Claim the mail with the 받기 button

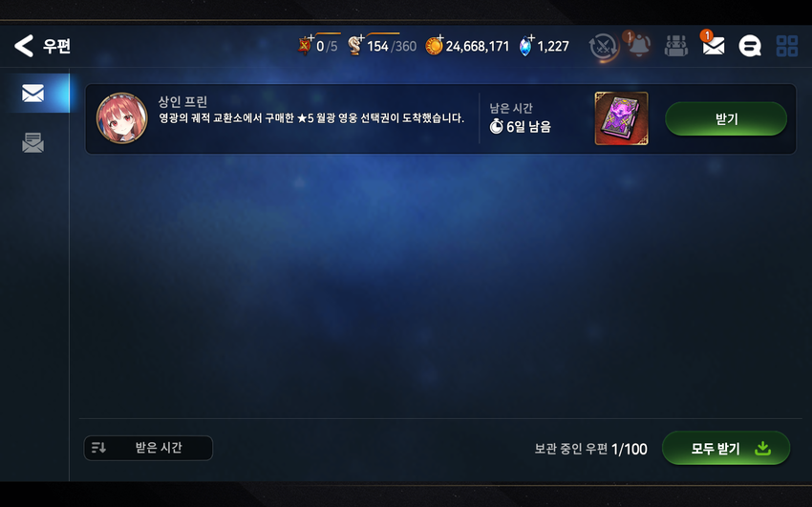click(x=726, y=119)
